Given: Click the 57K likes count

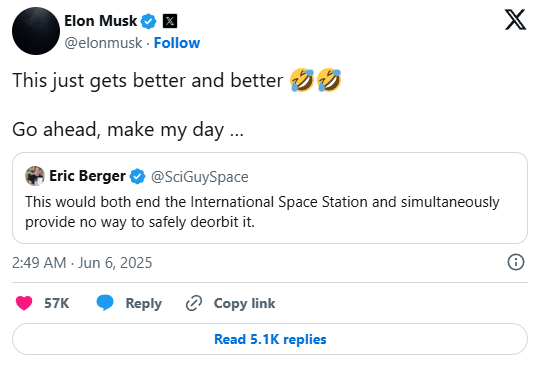Looking at the screenshot, I should 57,303.
